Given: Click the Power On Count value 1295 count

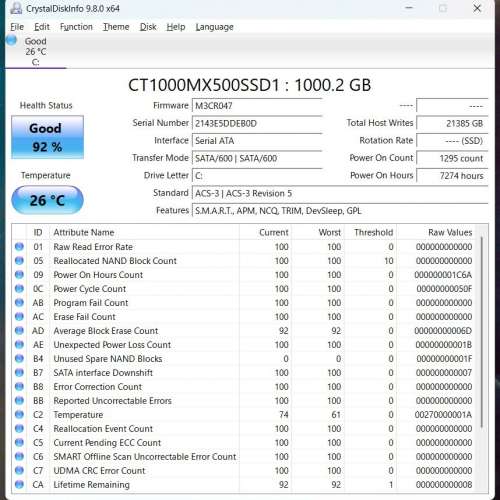Looking at the screenshot, I should point(452,158).
